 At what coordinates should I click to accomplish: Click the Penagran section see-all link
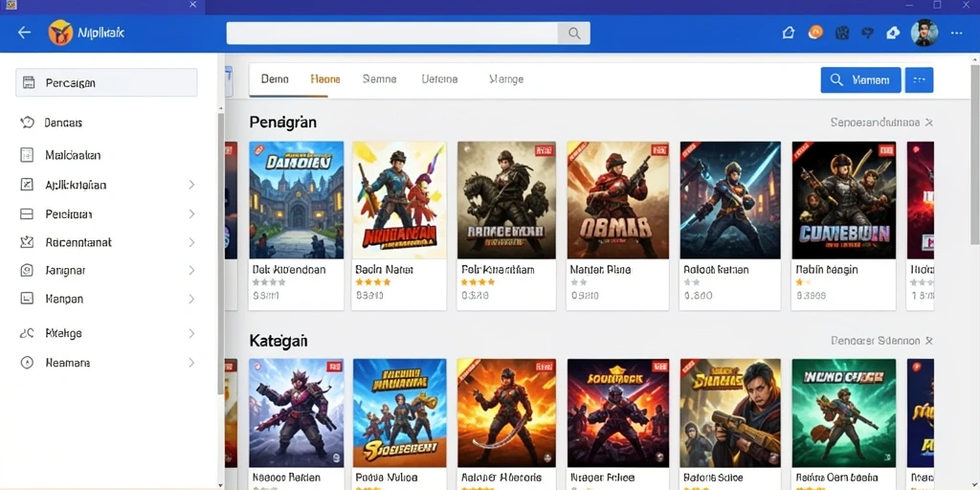[875, 122]
